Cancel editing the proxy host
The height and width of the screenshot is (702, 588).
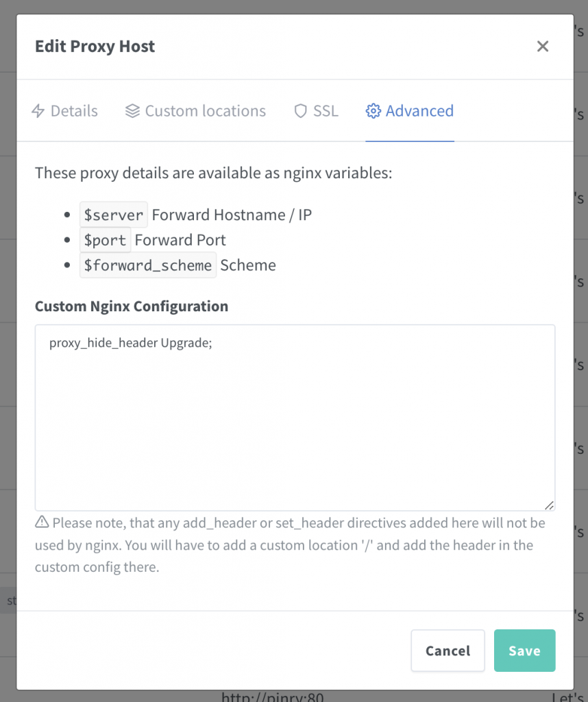pyautogui.click(x=448, y=650)
